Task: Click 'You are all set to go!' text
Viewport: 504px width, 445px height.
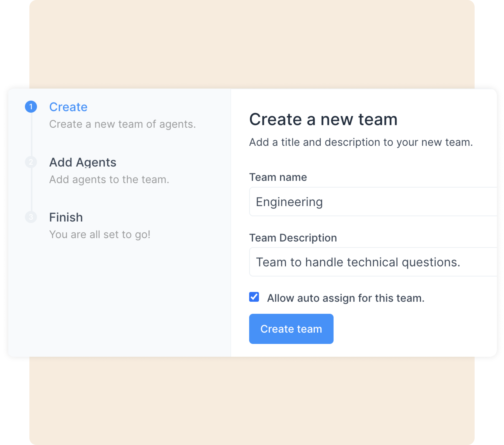Action: [100, 234]
